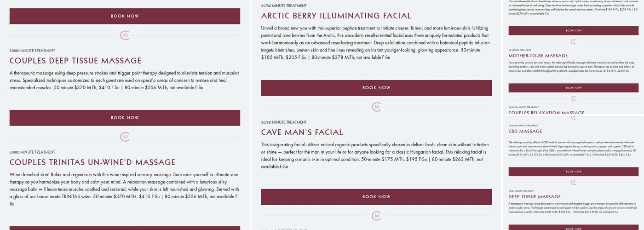Click the Couples Deep Tissue Massage heading
Image resolution: width=644 pixels, height=230 pixels.
[x=75, y=61]
